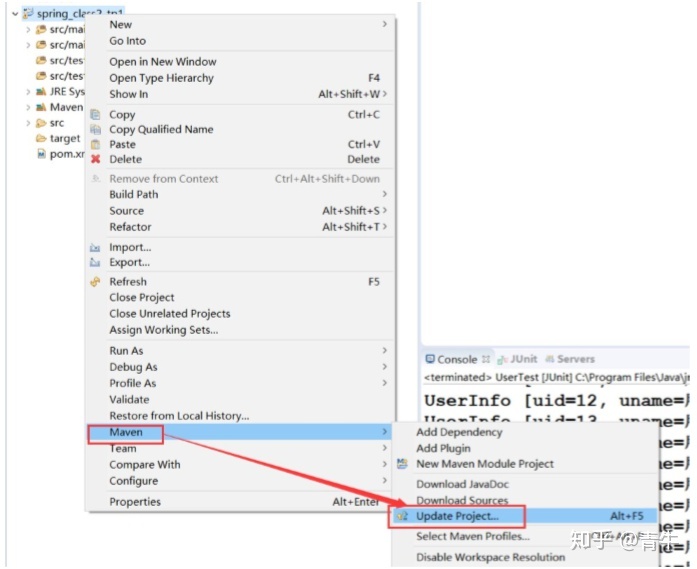Switch to the Servers tab
Image resolution: width=697 pixels, height=569 pixels.
pyautogui.click(x=576, y=359)
